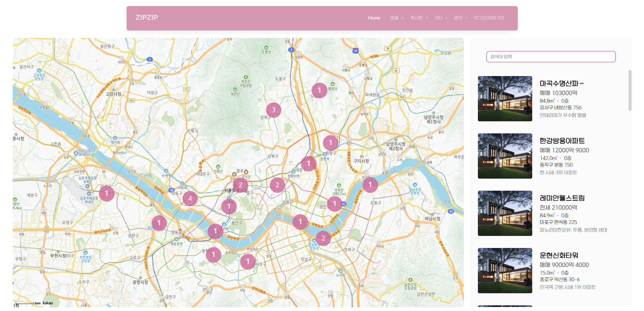Open the 게시판 menu
Screen dimensions: 644x311
(x=416, y=18)
